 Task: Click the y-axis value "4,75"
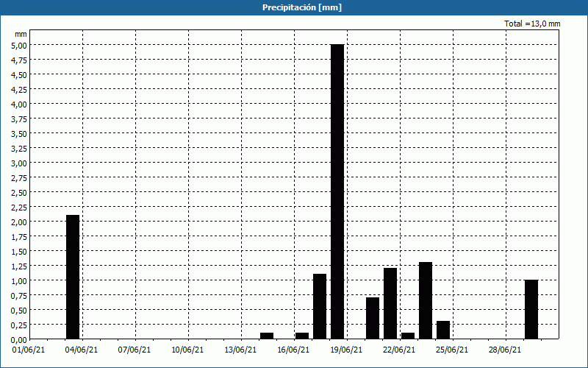[x=19, y=60]
